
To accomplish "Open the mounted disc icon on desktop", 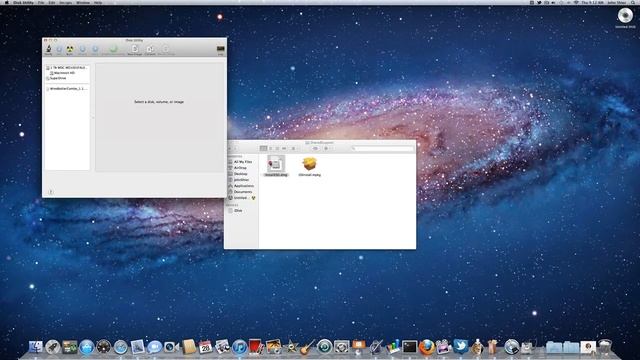I will tap(625, 16).
